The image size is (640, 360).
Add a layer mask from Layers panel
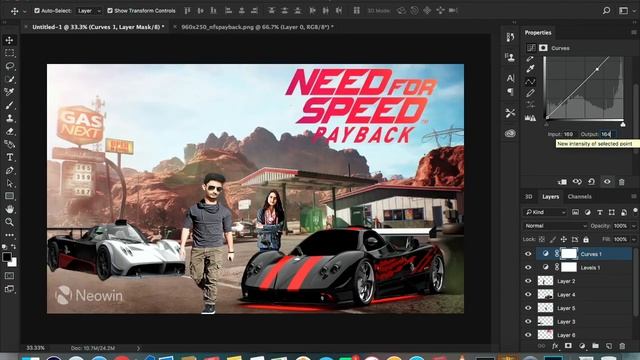tap(568, 346)
